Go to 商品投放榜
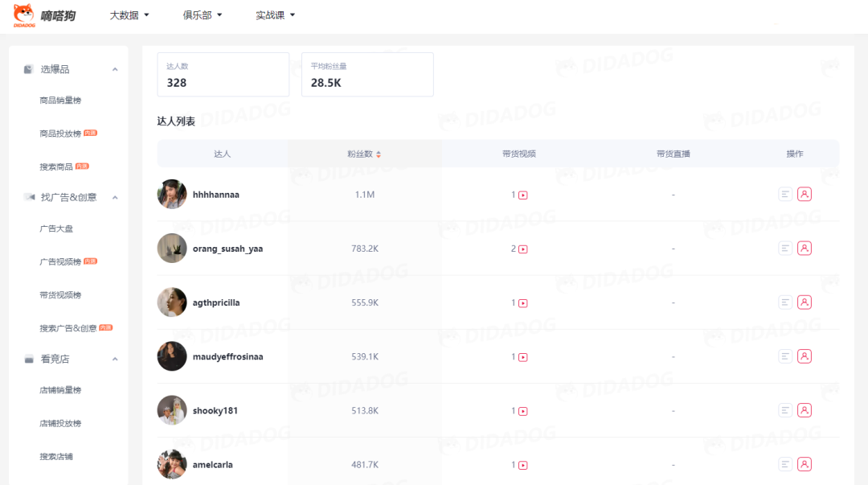This screenshot has width=868, height=485. 60,134
